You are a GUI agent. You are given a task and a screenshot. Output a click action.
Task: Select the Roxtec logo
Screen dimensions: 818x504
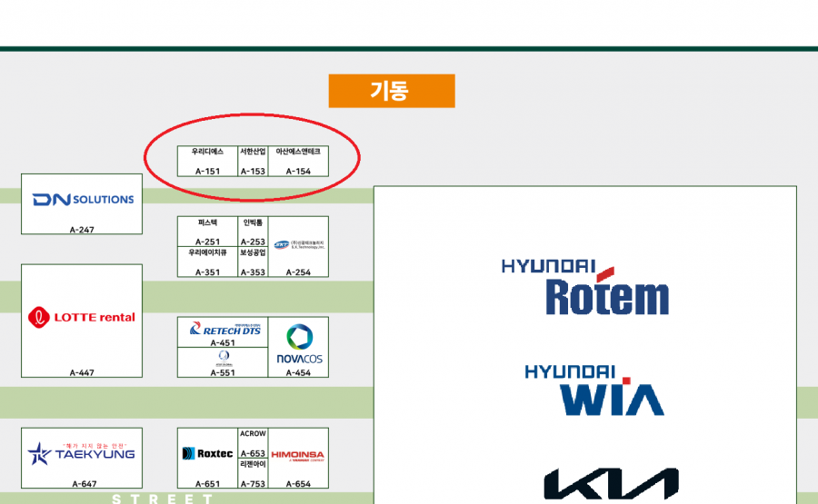[207, 453]
